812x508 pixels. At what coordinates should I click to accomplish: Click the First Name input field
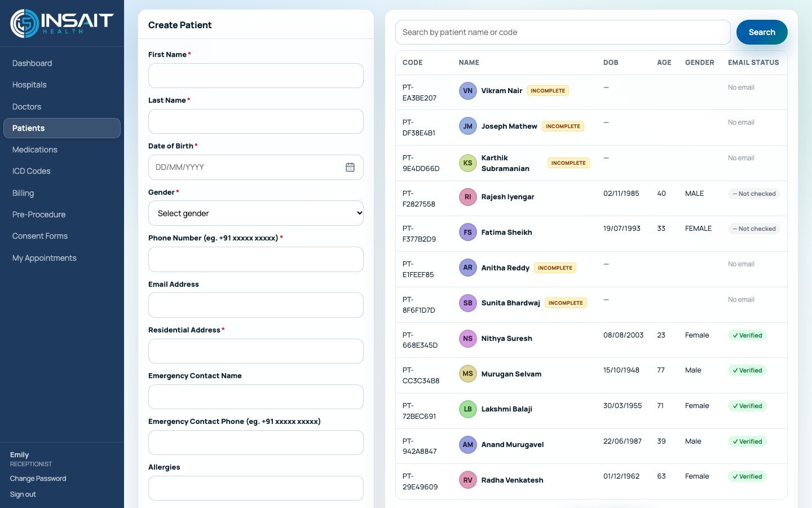coord(256,76)
